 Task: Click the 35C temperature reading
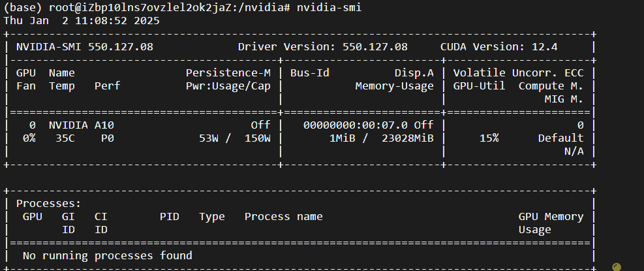pyautogui.click(x=65, y=138)
